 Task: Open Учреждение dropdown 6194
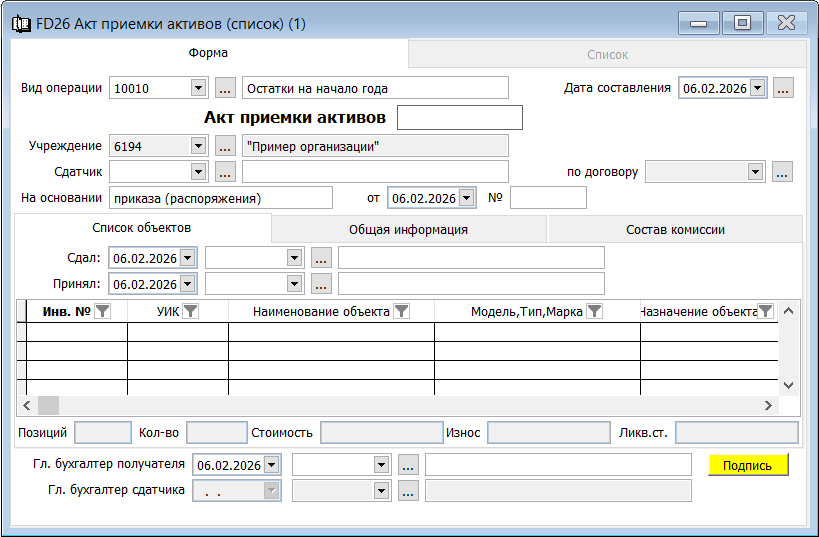197,146
